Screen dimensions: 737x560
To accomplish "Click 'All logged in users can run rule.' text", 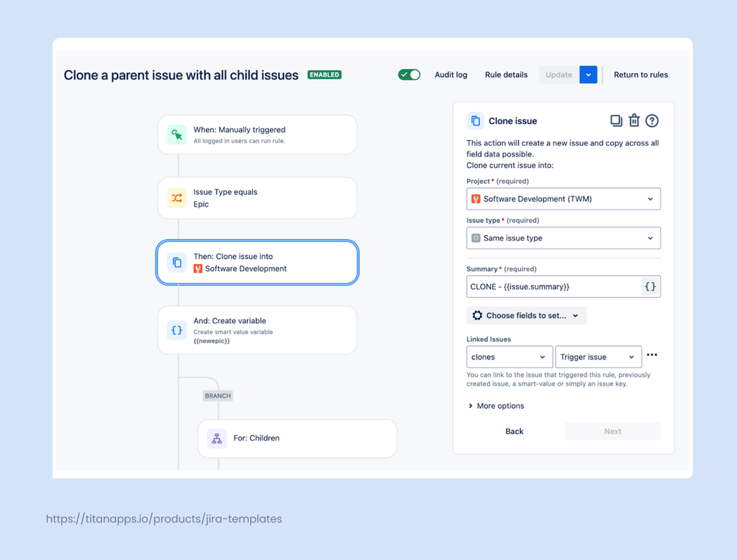I will [239, 141].
